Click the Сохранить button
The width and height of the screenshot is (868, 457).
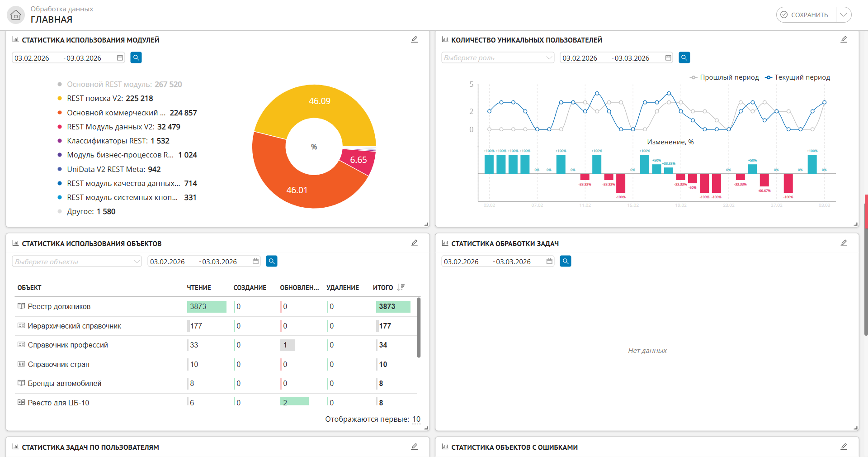coord(806,15)
